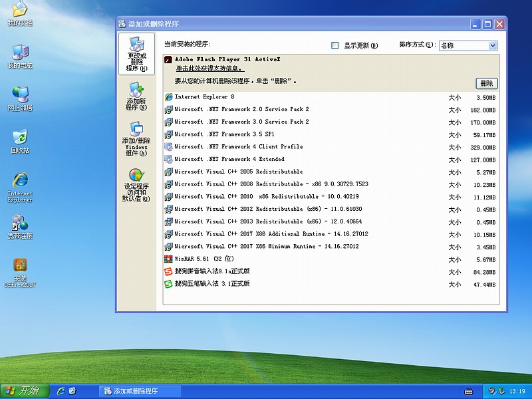Click here for support information link
The height and width of the screenshot is (399, 532).
click(209, 69)
